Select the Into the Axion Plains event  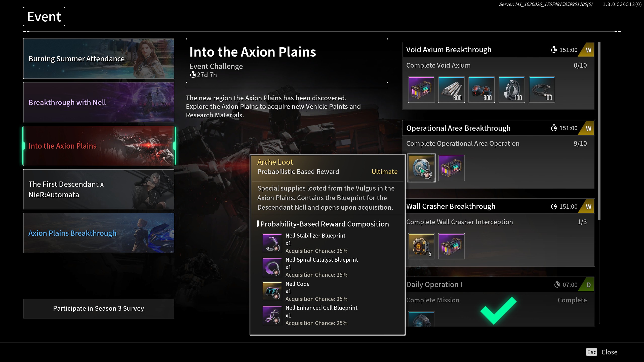[x=99, y=146]
